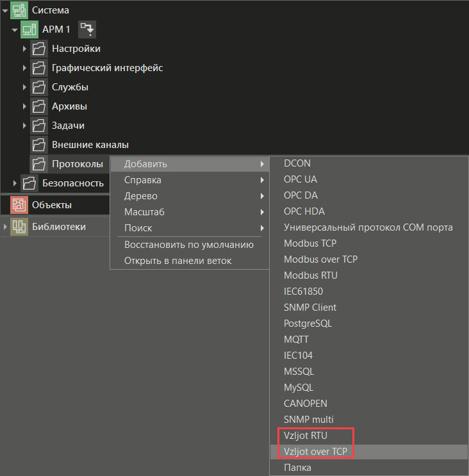Choose Modbus TCP from the protocol list
The image size is (469, 476).
pos(309,243)
